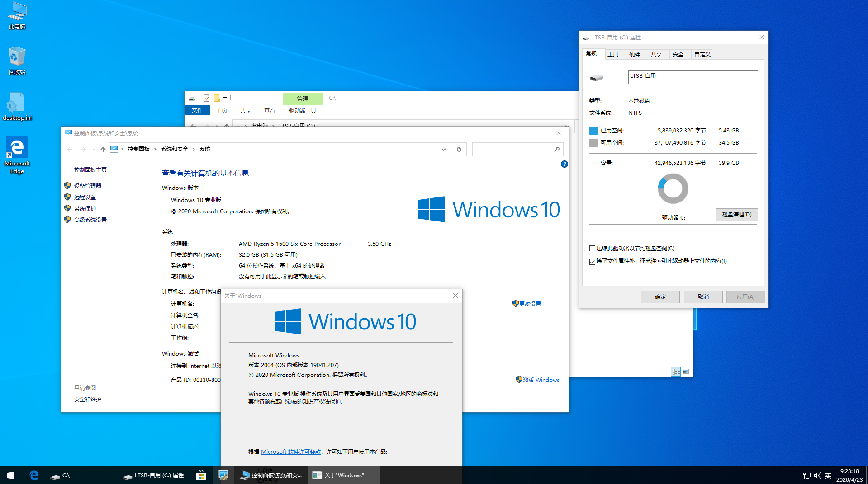This screenshot has height=484, width=868.
Task: Switch Explorer to details view icon
Action: [x=676, y=371]
